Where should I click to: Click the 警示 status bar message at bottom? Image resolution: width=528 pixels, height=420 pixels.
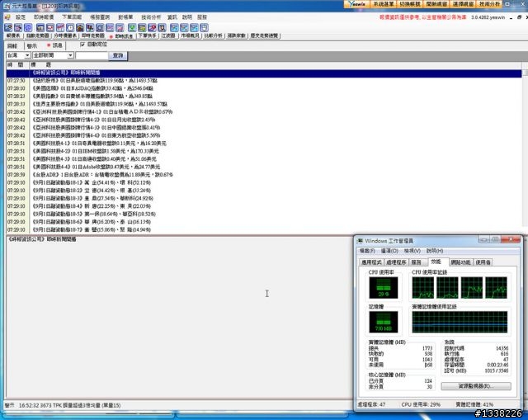(63, 405)
